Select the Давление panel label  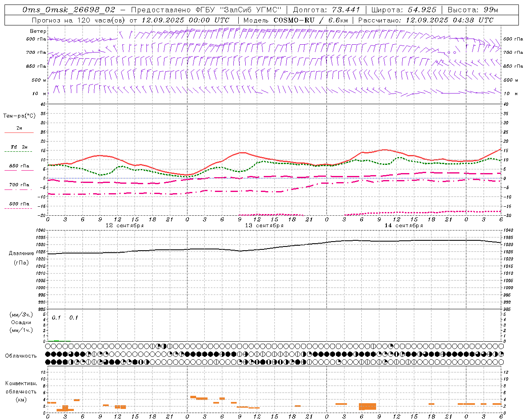[21, 253]
